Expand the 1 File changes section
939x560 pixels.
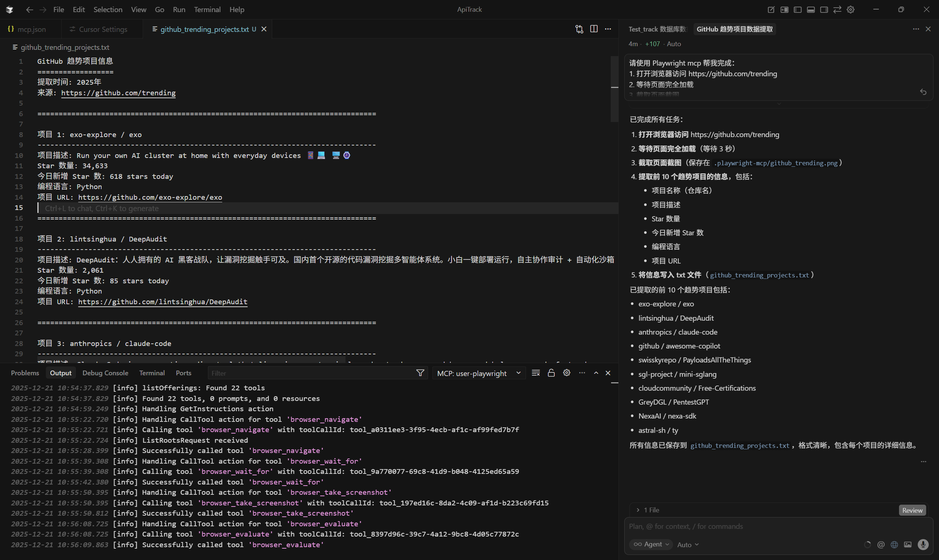(648, 510)
